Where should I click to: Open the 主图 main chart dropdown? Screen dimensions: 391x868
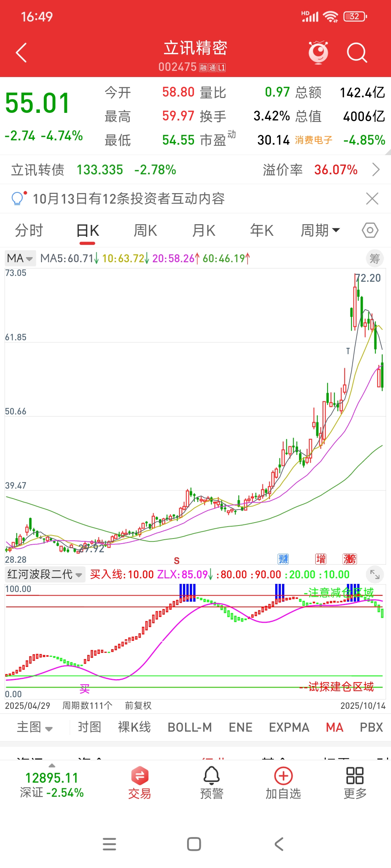pyautogui.click(x=35, y=727)
